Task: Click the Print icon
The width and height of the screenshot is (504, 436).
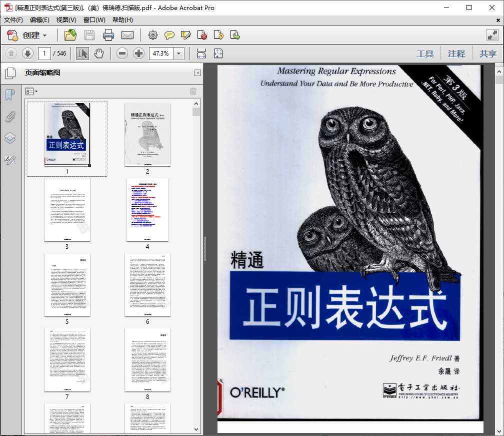Action: pos(108,35)
